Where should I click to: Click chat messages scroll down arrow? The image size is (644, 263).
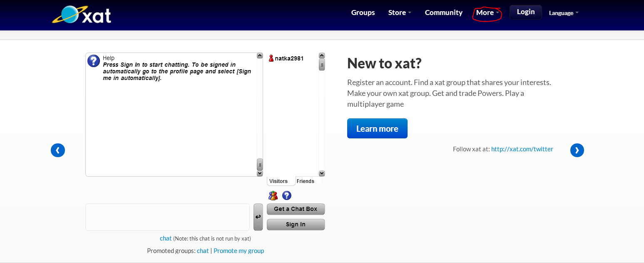[260, 173]
